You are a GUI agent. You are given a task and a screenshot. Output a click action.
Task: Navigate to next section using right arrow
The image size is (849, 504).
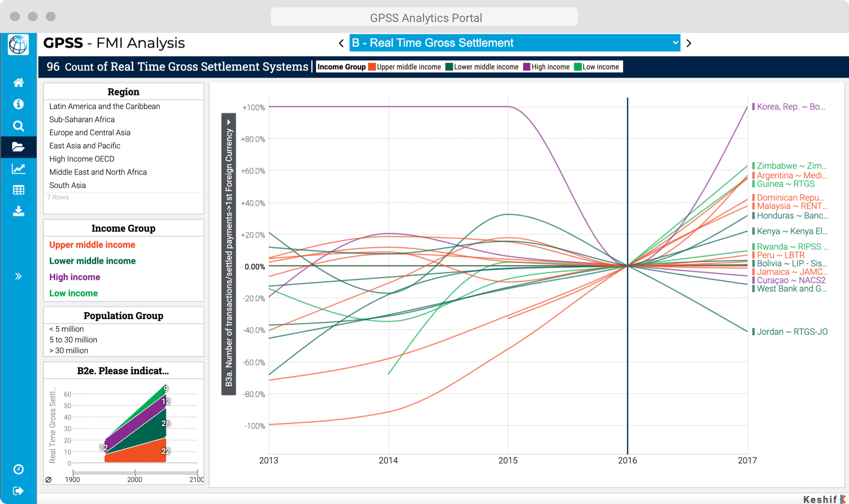(x=688, y=42)
